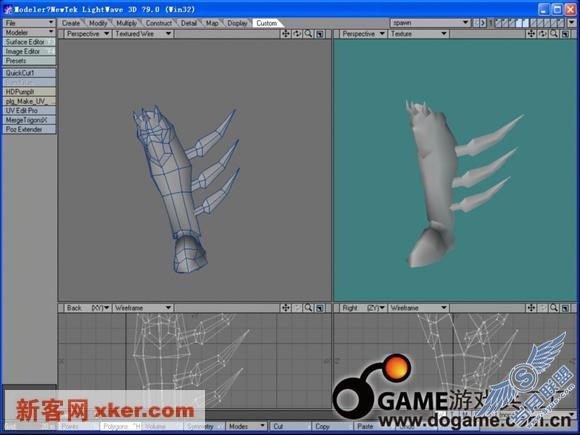Click the pan icon in the Texture viewport
Viewport: 580px width, 435px height.
531,34
